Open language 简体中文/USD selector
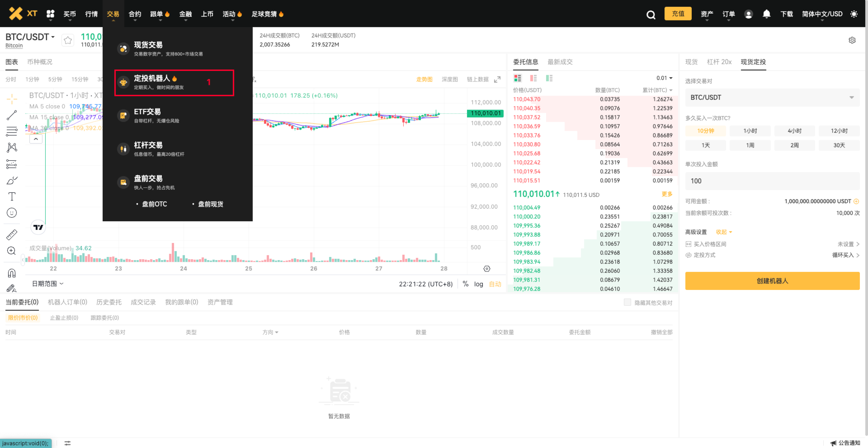 tap(822, 14)
